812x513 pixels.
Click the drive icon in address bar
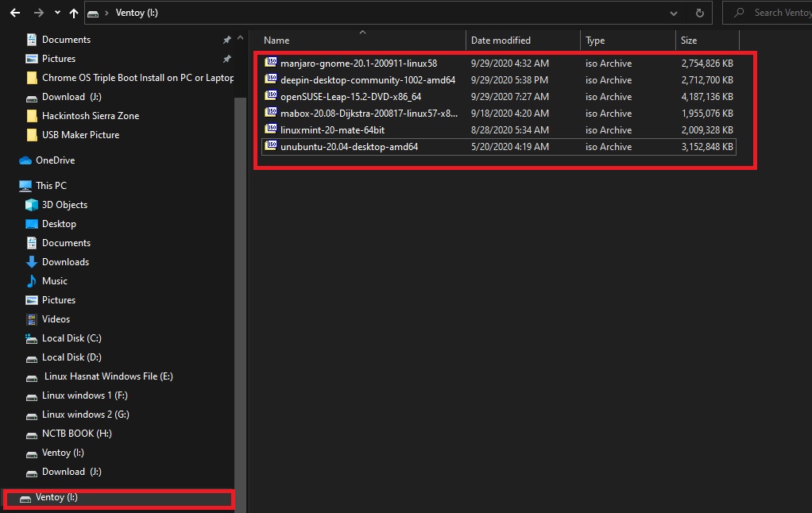coord(93,13)
